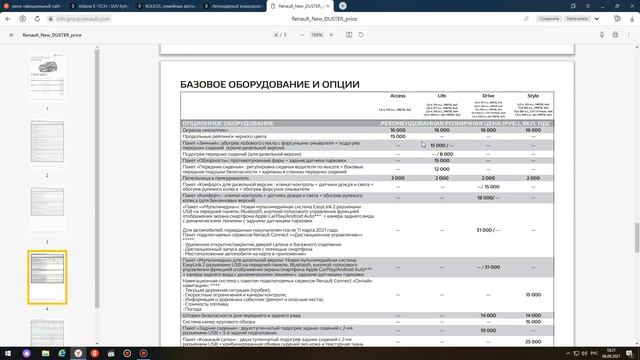The image size is (640, 360).
Task: Click the thumbnail sidebar scrollbar
Action: [x=97, y=178]
